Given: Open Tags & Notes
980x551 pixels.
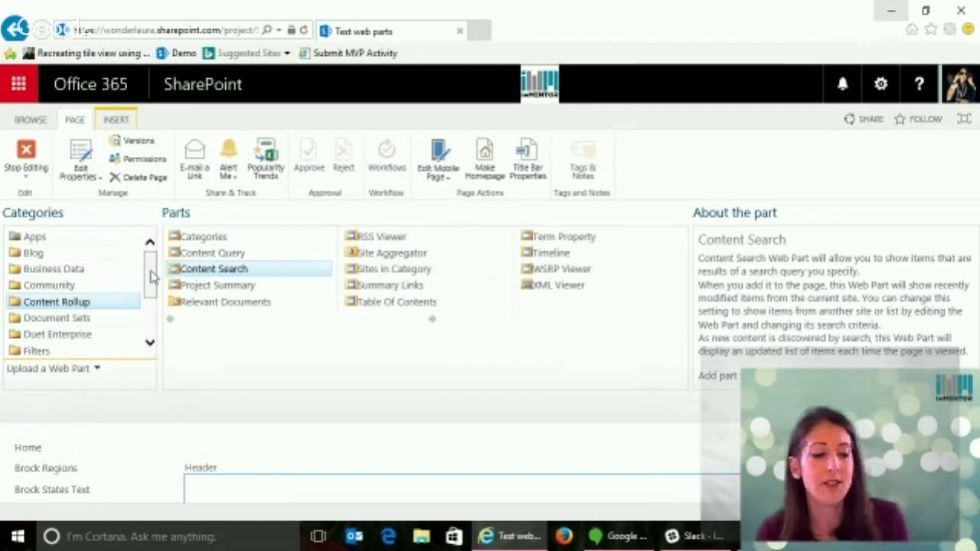Looking at the screenshot, I should click(583, 160).
